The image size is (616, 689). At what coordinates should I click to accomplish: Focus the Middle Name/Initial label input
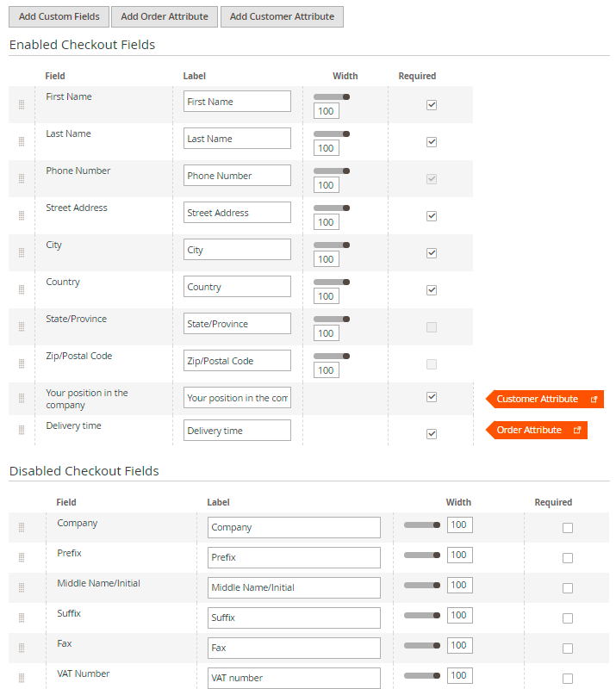294,587
